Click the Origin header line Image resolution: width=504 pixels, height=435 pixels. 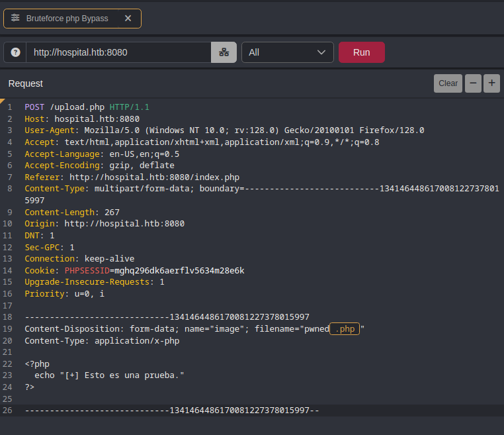tap(105, 224)
